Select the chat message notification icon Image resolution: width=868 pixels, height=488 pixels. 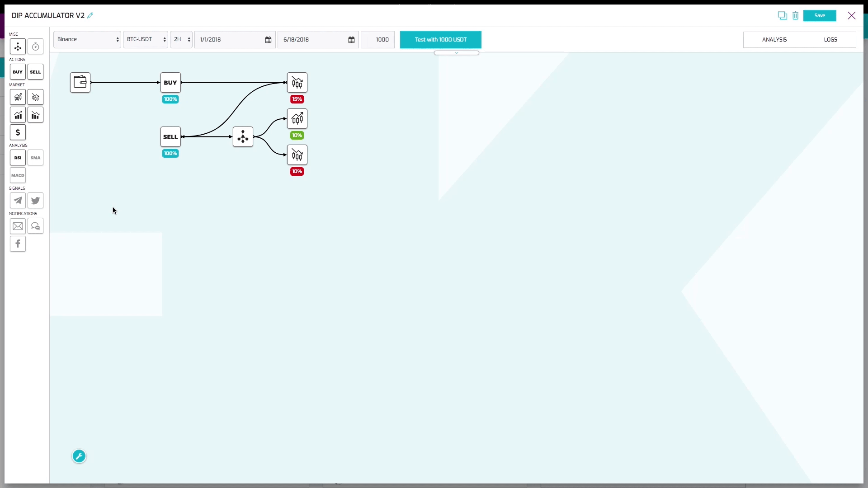click(x=35, y=226)
